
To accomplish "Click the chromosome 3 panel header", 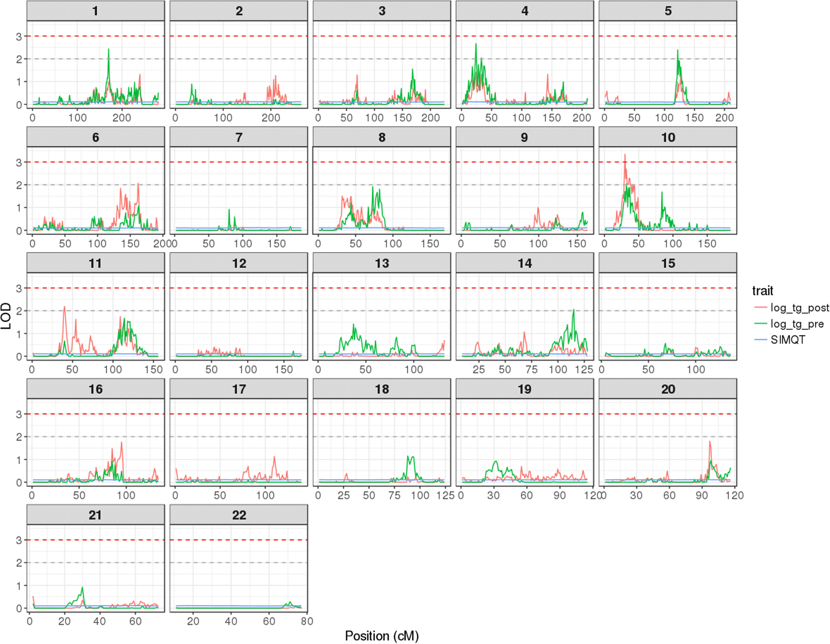I will click(x=382, y=11).
